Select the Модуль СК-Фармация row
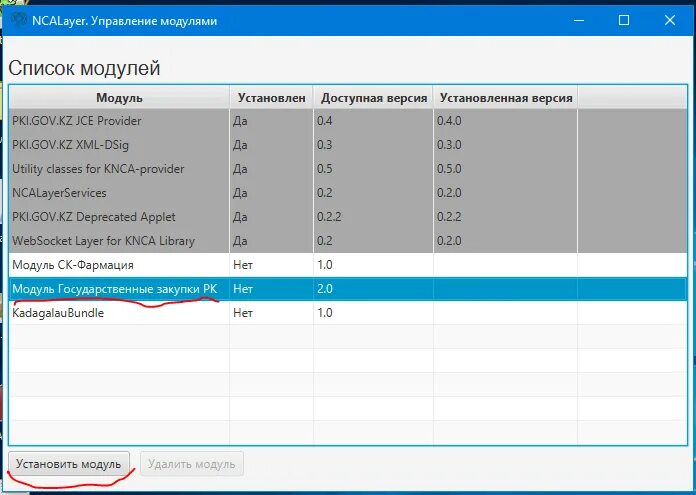 tap(348, 265)
